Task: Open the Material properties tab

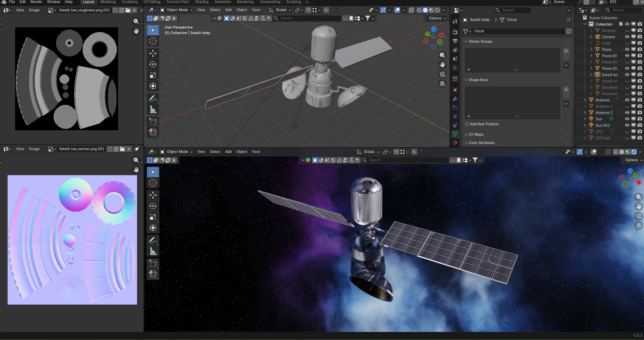Action: click(455, 143)
